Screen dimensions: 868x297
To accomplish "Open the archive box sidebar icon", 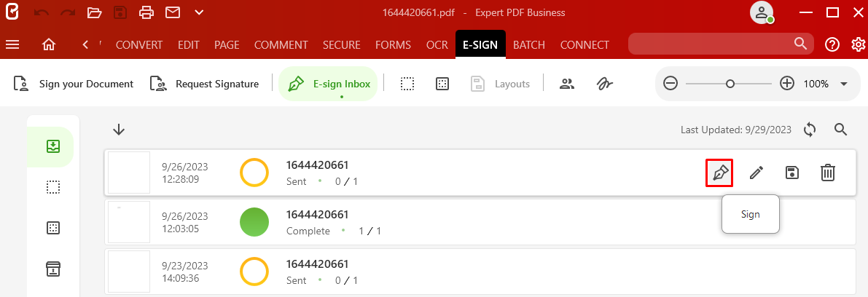I will click(x=53, y=269).
